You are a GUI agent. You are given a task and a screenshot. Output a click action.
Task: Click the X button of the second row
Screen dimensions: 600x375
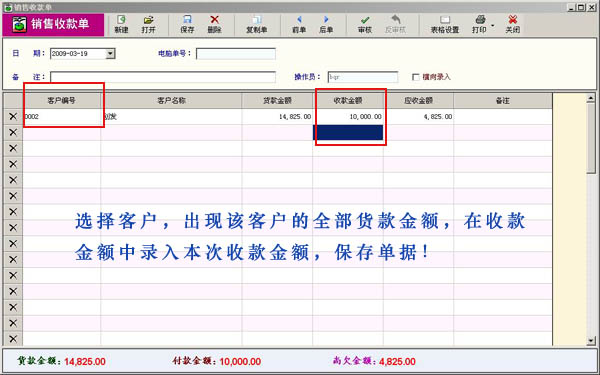(13, 132)
